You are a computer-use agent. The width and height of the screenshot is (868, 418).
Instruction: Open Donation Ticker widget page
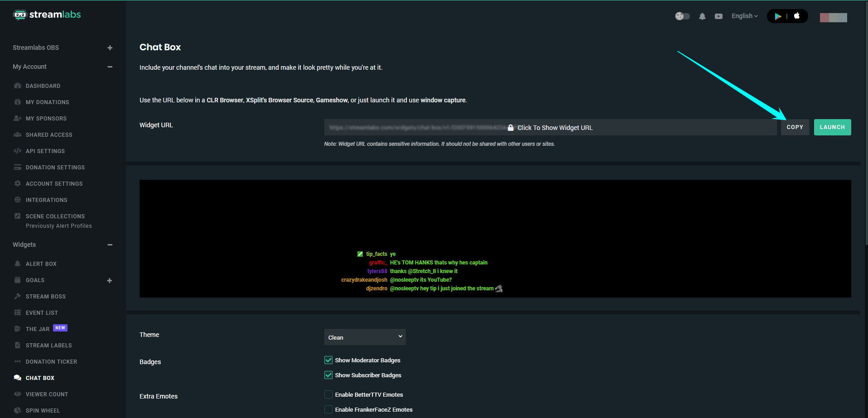tap(52, 362)
